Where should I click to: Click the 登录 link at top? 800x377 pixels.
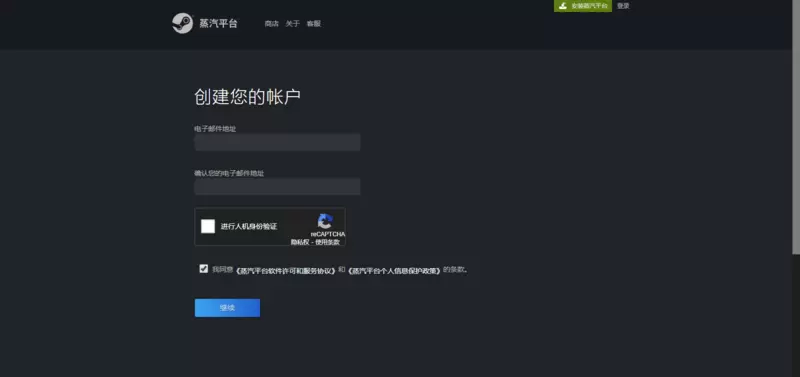click(623, 6)
